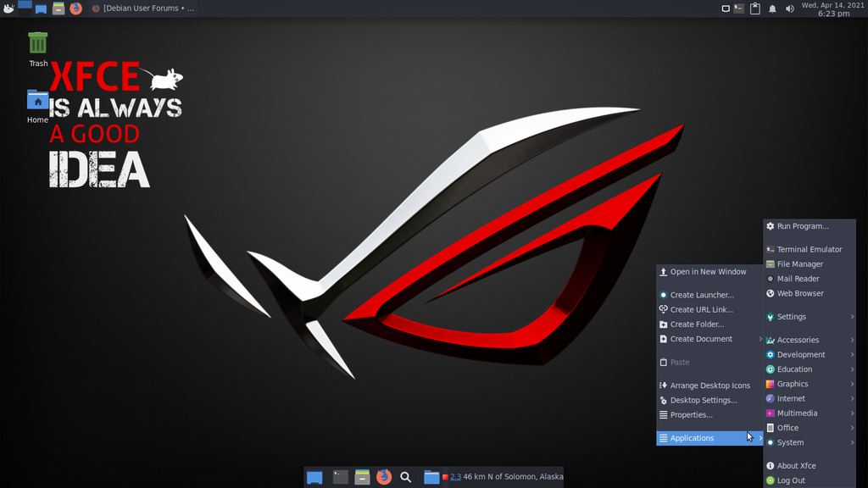868x488 pixels.
Task: Open blue folder icon in bottom dock
Action: pyautogui.click(x=431, y=477)
